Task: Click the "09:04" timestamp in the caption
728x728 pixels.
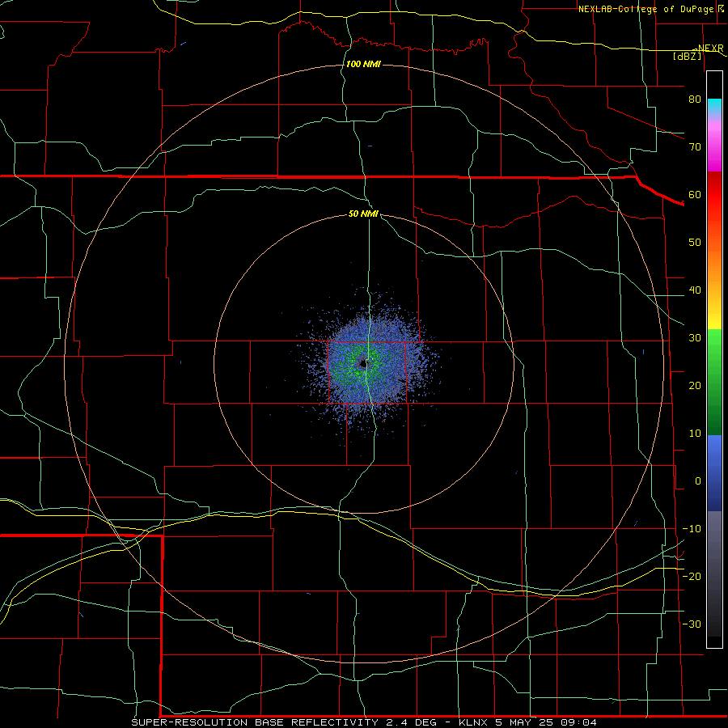Action: pyautogui.click(x=578, y=722)
